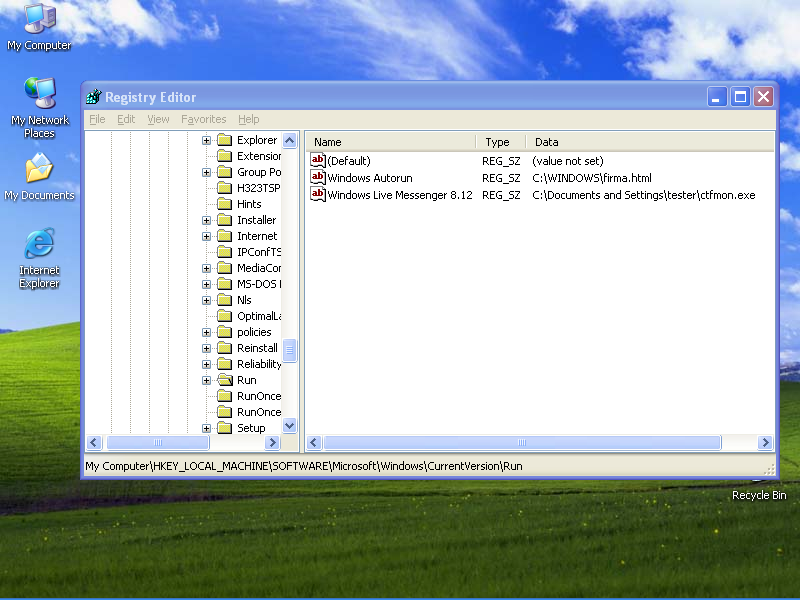Expand the Setup registry key
This screenshot has width=800, height=600.
point(206,429)
